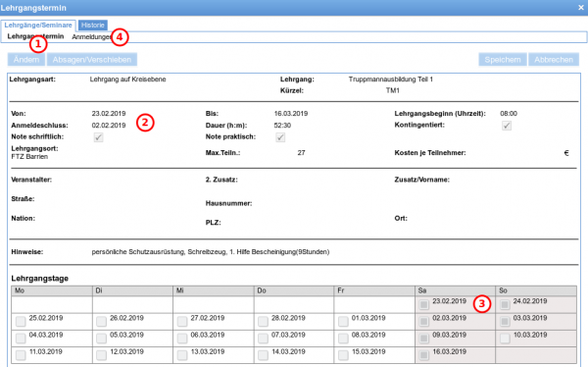Open the Historie tab
Image resolution: width=588 pixels, height=367 pixels.
pyautogui.click(x=93, y=26)
